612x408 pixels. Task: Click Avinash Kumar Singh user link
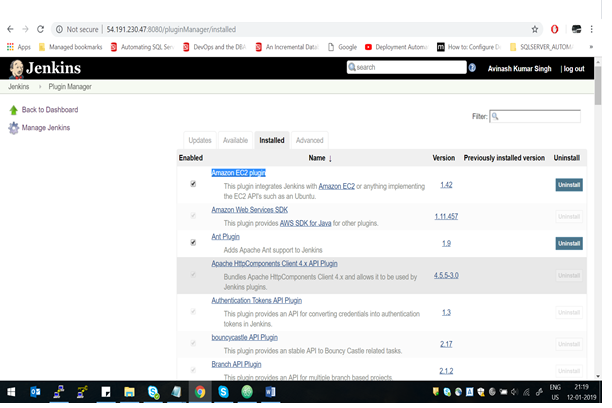point(519,69)
